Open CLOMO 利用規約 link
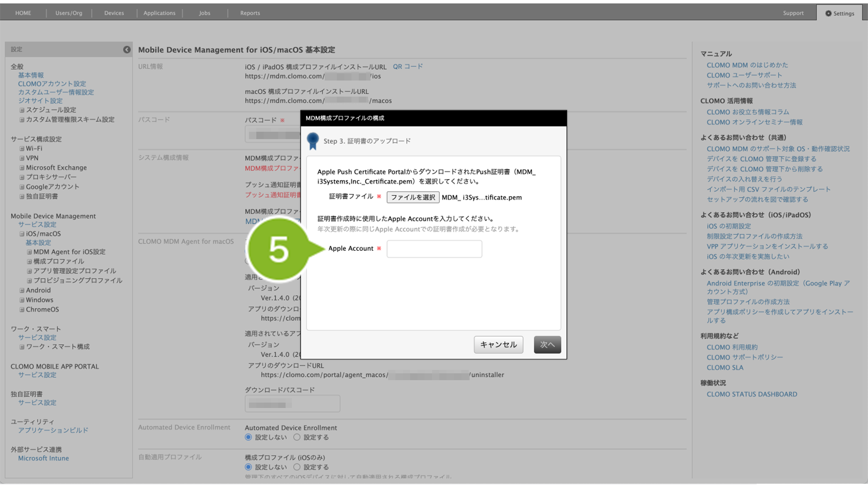The height and width of the screenshot is (488, 868). click(x=732, y=347)
